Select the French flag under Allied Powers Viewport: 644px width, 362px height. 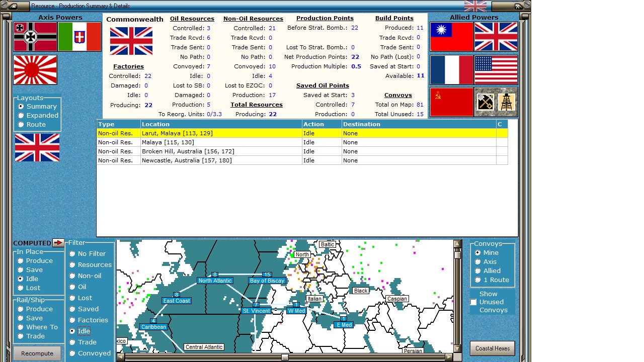click(x=452, y=70)
